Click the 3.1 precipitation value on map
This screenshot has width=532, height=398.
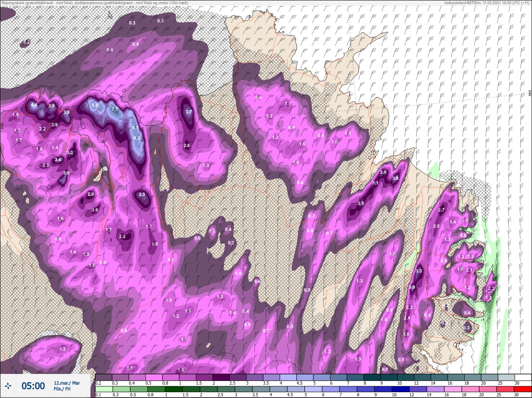(375, 183)
